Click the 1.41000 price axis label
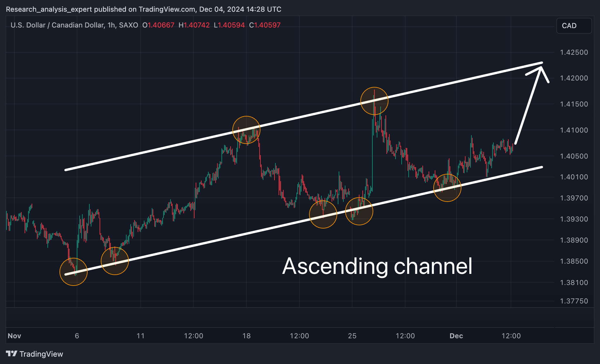 tap(574, 130)
